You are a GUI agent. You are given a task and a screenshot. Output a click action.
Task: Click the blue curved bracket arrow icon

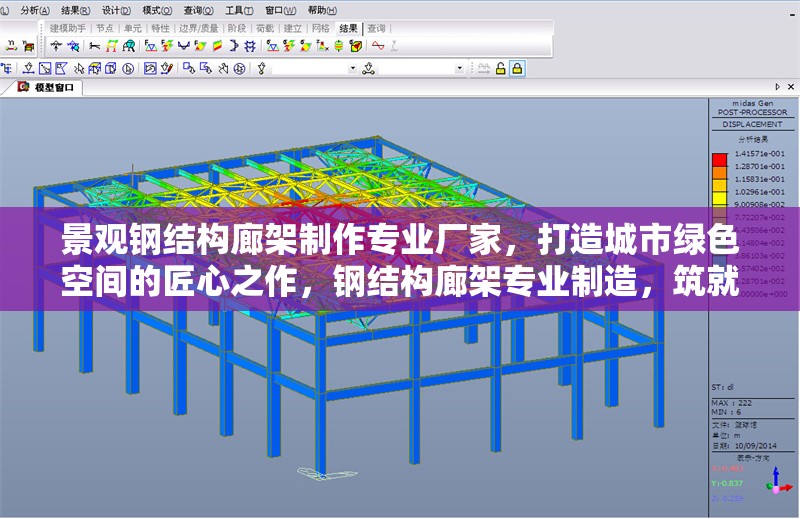click(x=234, y=46)
